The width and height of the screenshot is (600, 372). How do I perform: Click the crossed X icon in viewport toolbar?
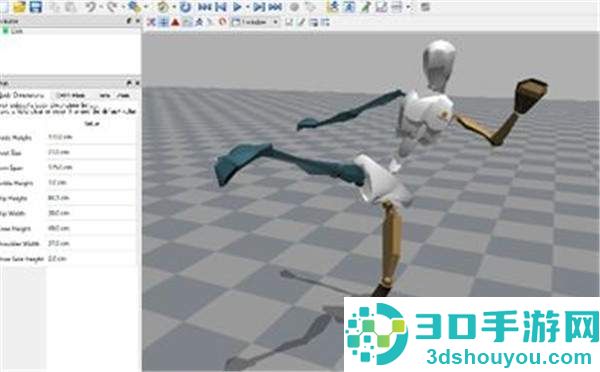click(152, 22)
